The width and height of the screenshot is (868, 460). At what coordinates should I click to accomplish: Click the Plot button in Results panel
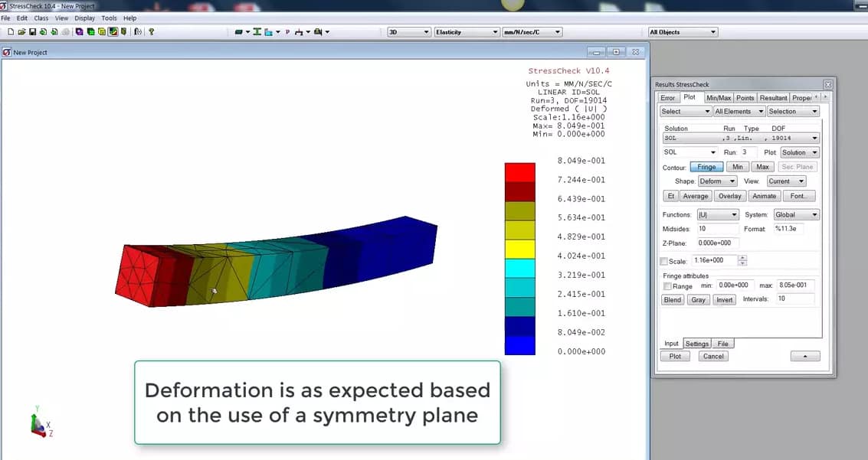[x=675, y=355]
